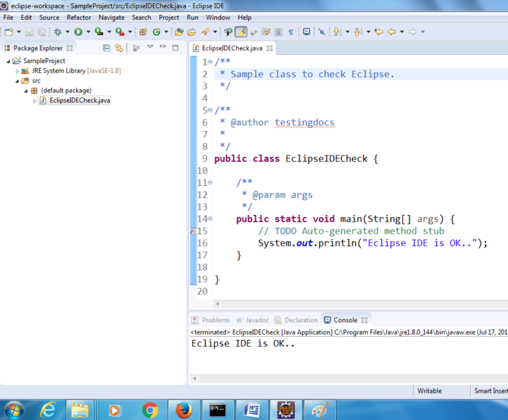The width and height of the screenshot is (508, 420).
Task: Open the Refactor menu
Action: 79,17
